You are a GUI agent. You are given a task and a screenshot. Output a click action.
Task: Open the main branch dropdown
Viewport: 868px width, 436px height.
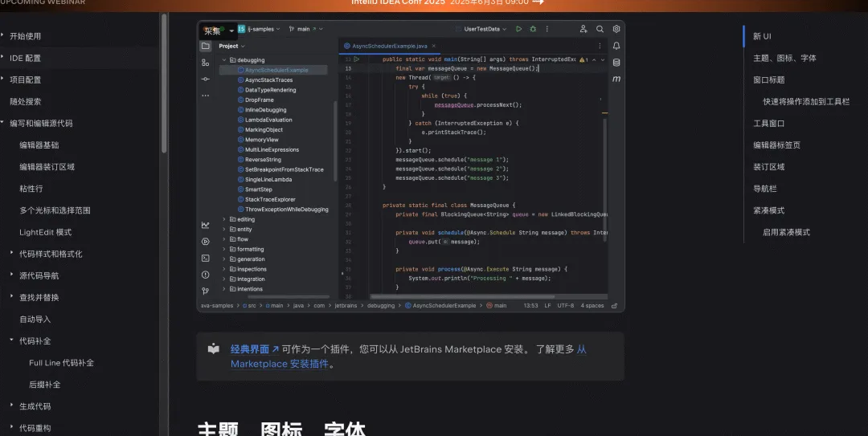tap(306, 29)
